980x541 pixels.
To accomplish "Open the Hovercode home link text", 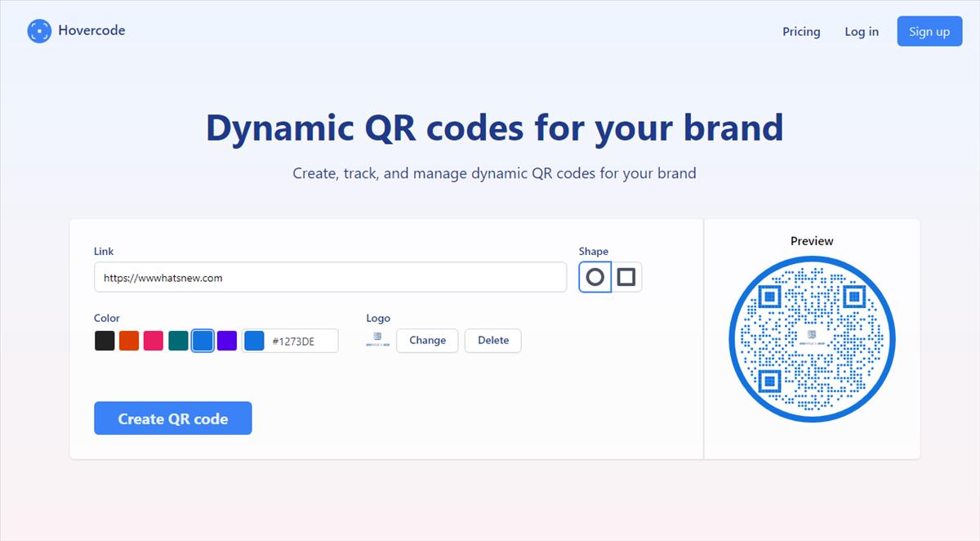I will click(91, 31).
